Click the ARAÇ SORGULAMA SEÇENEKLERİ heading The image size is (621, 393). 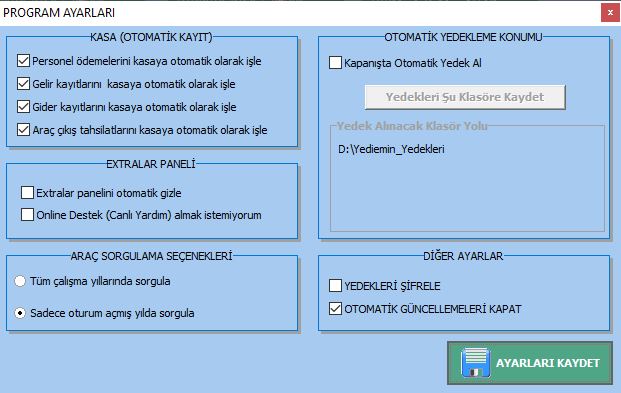[151, 256]
